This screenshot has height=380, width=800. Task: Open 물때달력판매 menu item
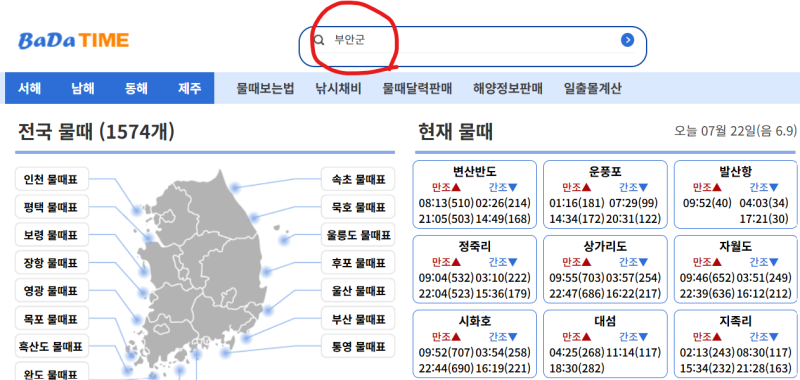click(x=417, y=88)
